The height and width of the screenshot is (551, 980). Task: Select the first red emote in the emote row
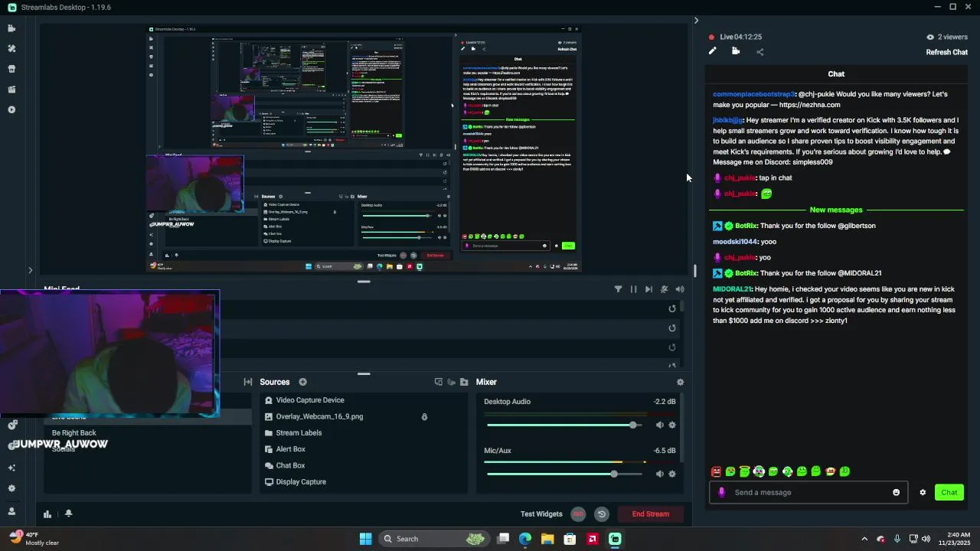tap(716, 471)
